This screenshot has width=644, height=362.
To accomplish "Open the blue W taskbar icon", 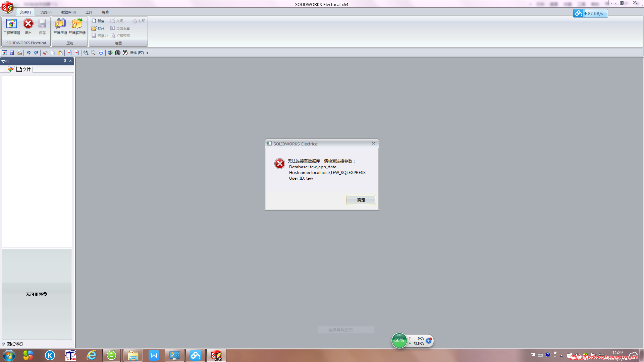I will click(x=154, y=355).
